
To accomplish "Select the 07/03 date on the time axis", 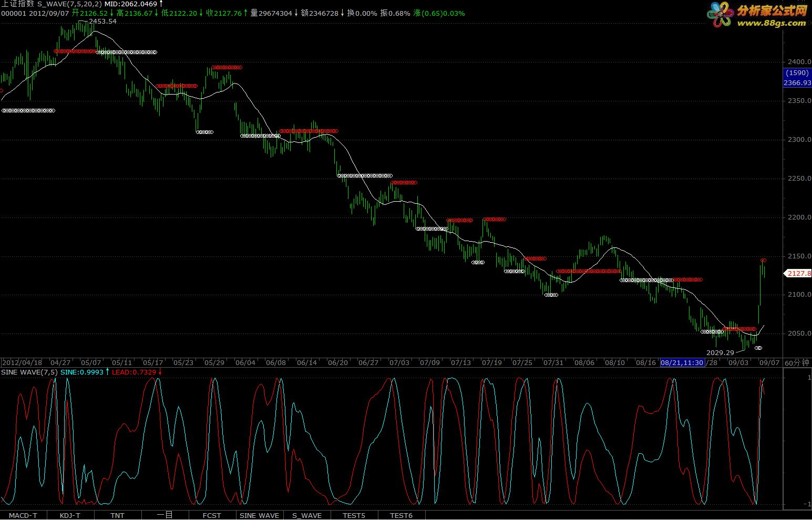I will coord(399,362).
